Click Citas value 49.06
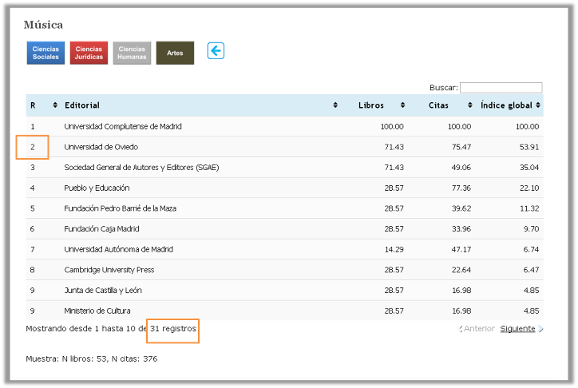The width and height of the screenshot is (578, 388). (461, 167)
